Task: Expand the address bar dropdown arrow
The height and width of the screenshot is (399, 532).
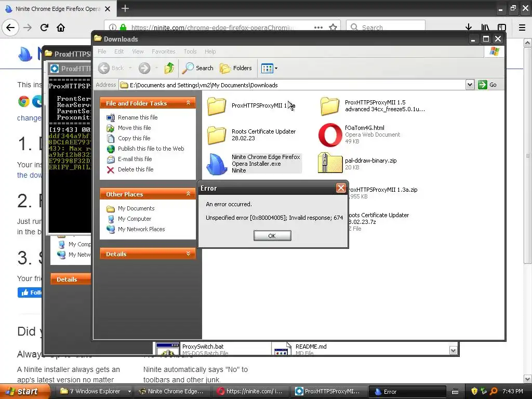Action: point(470,85)
